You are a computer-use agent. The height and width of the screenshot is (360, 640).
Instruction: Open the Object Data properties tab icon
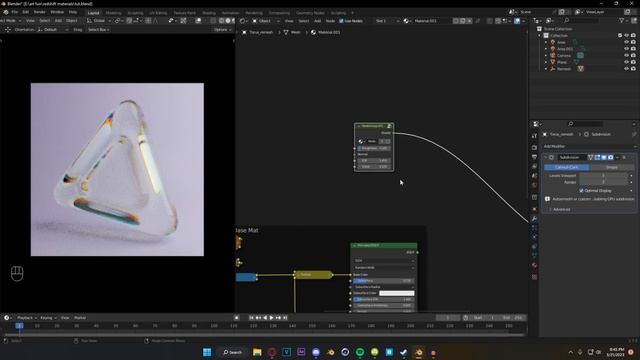click(534, 256)
